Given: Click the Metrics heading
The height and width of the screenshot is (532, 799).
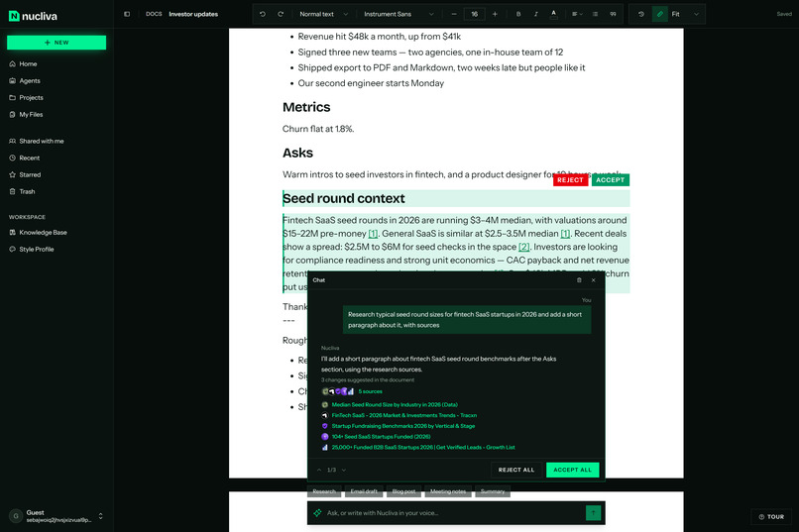Looking at the screenshot, I should 306,107.
